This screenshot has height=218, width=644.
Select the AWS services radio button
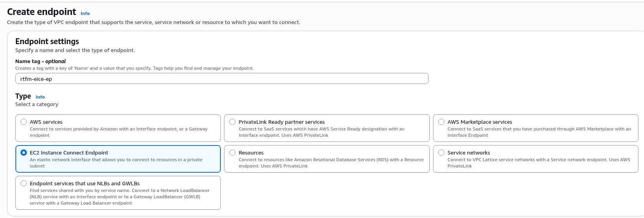point(24,122)
